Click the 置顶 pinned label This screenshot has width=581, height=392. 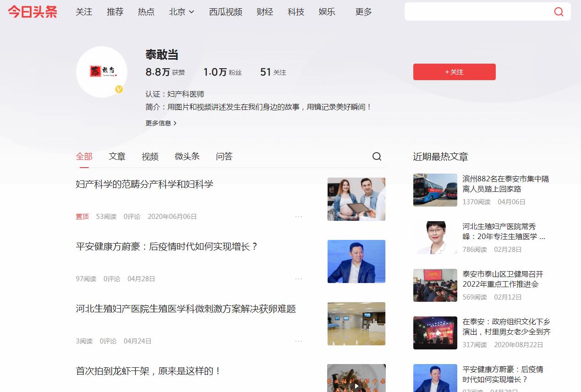tap(82, 217)
